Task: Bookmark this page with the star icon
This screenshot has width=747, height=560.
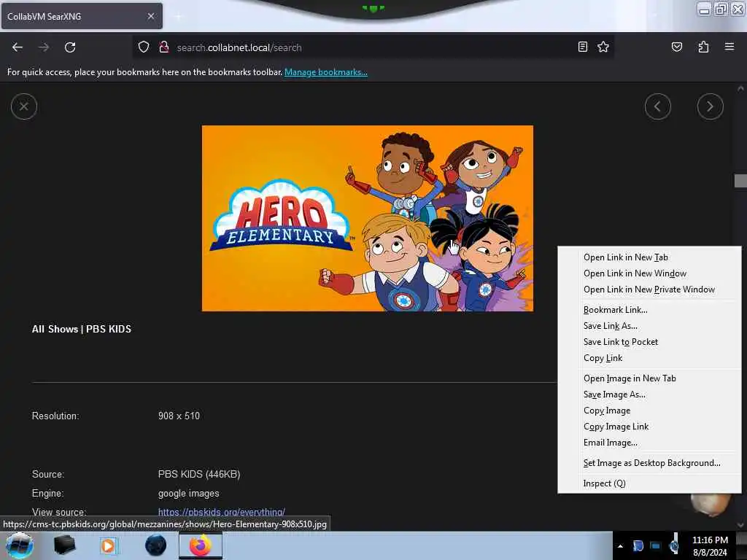Action: pyautogui.click(x=603, y=47)
